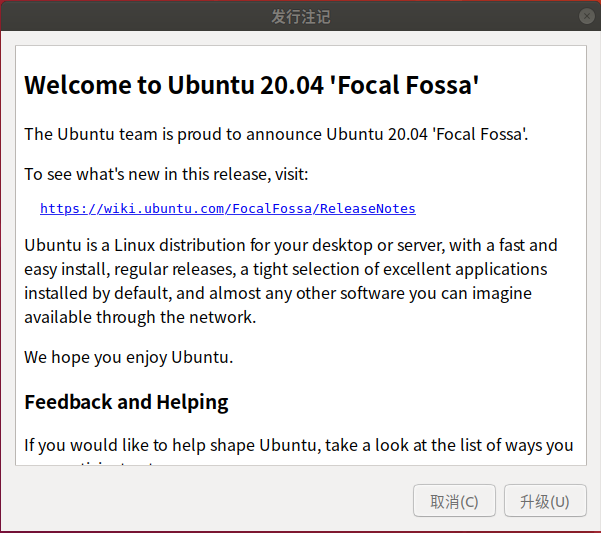Click the 'Ubuntu is a Linux distribution' line
601x533 pixels.
pyautogui.click(x=291, y=245)
